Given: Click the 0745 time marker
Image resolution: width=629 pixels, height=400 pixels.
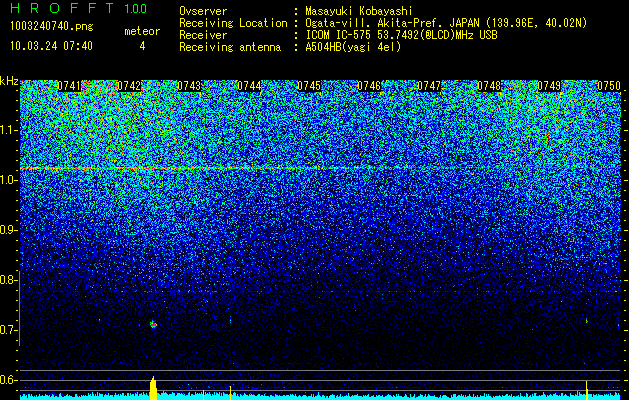Looking at the screenshot, I should click(x=309, y=86).
